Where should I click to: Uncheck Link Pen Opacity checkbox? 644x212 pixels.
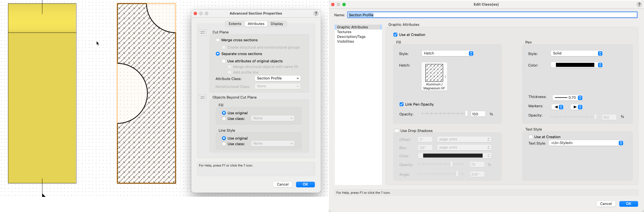click(x=402, y=104)
